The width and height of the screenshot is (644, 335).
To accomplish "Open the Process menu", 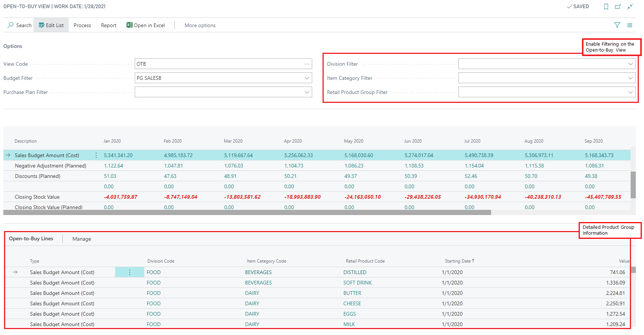I will coord(82,25).
